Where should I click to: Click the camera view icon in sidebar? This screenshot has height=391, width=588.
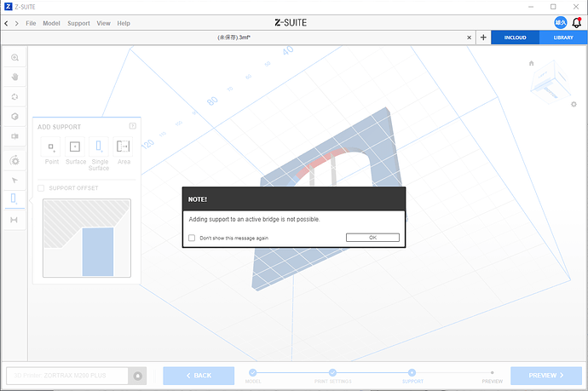point(14,136)
